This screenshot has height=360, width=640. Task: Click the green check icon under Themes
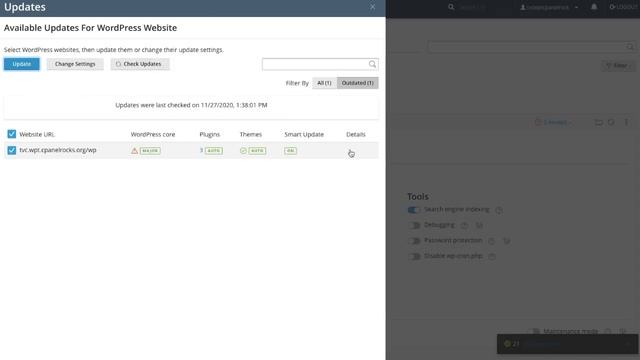(243, 151)
